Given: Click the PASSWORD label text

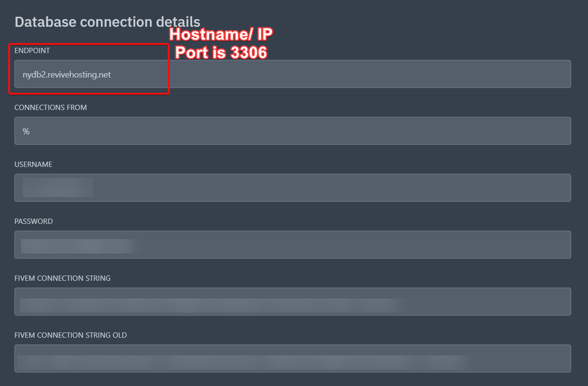Looking at the screenshot, I should 33,221.
